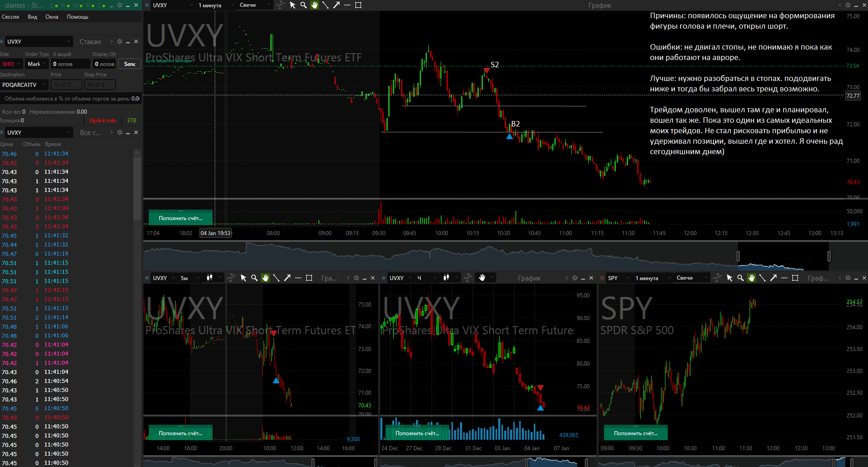868x467 pixels.
Task: Open UVXY symbol dropdown in Стакан panel
Action: pos(39,41)
